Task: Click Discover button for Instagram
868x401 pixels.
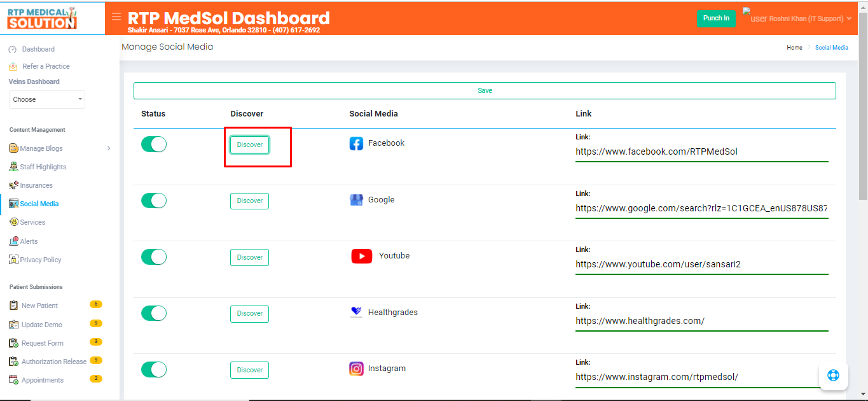Action: (x=249, y=370)
